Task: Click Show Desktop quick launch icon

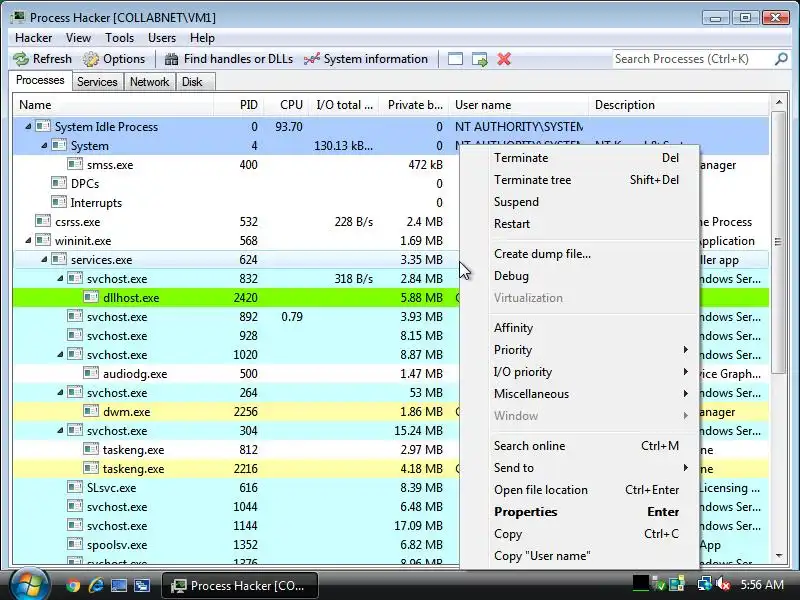Action: 119,585
